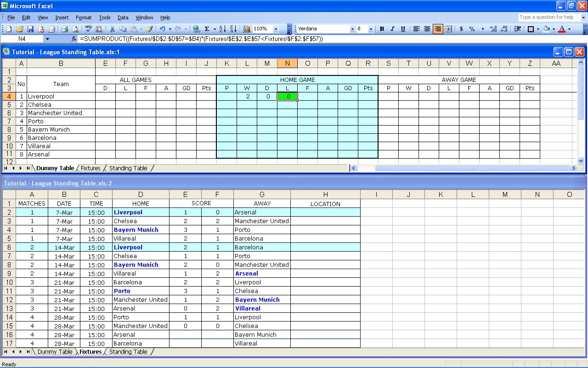The width and height of the screenshot is (588, 368).
Task: Toggle Italic formatting
Action: coord(392,29)
